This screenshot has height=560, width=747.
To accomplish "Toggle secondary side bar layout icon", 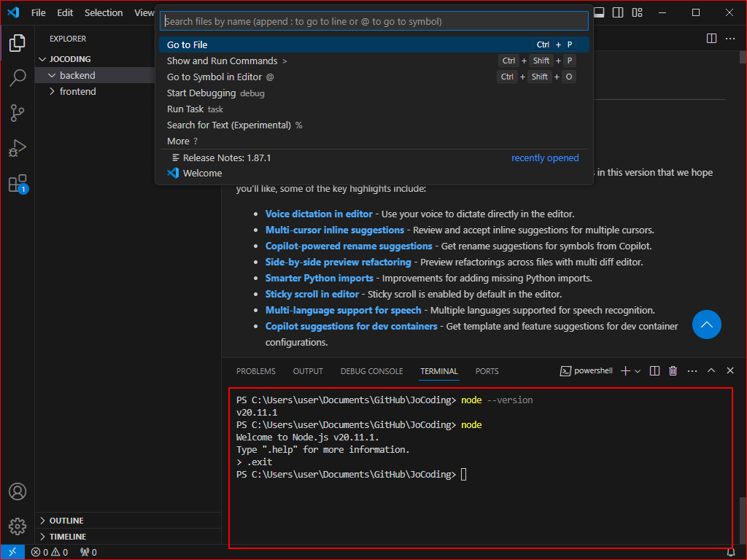I will tap(618, 13).
